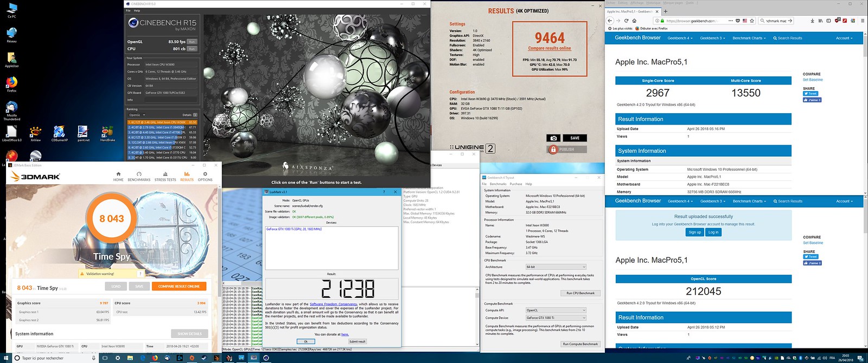
Task: Open Benchmarks menu in Geekbench 4 Tryout
Action: 498,184
